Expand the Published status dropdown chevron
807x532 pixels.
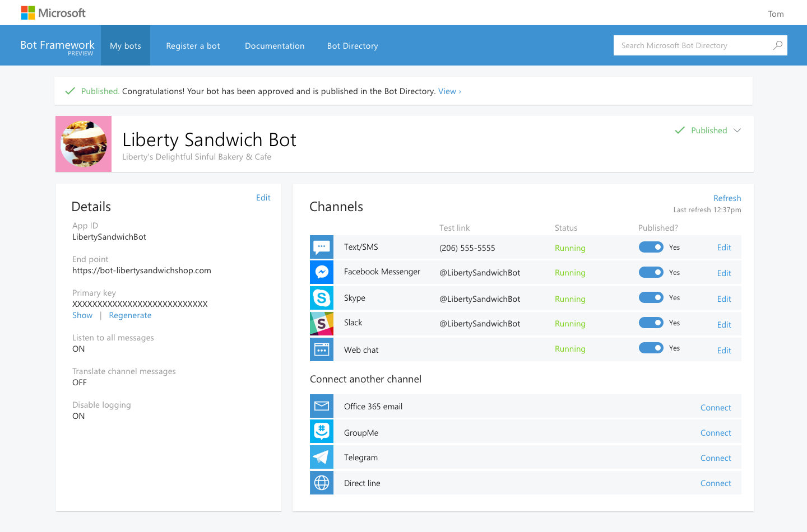click(738, 130)
